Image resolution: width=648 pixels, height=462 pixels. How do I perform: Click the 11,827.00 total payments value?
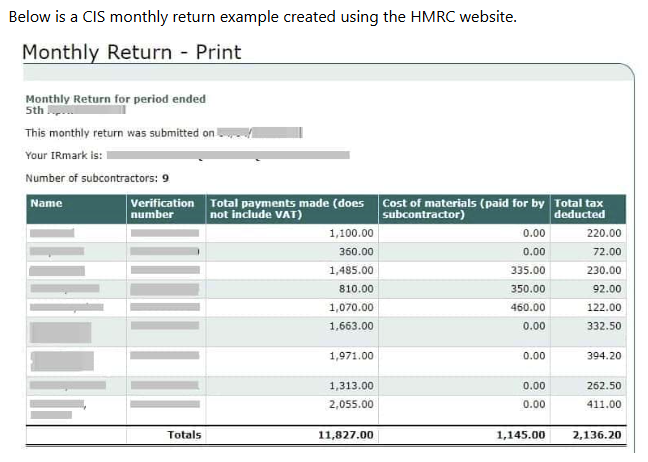pyautogui.click(x=346, y=435)
